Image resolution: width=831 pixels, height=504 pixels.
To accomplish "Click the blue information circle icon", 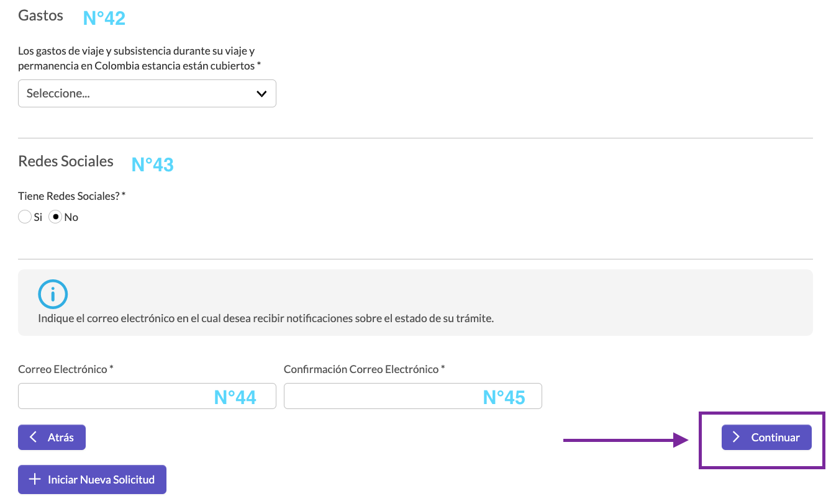I will [53, 294].
